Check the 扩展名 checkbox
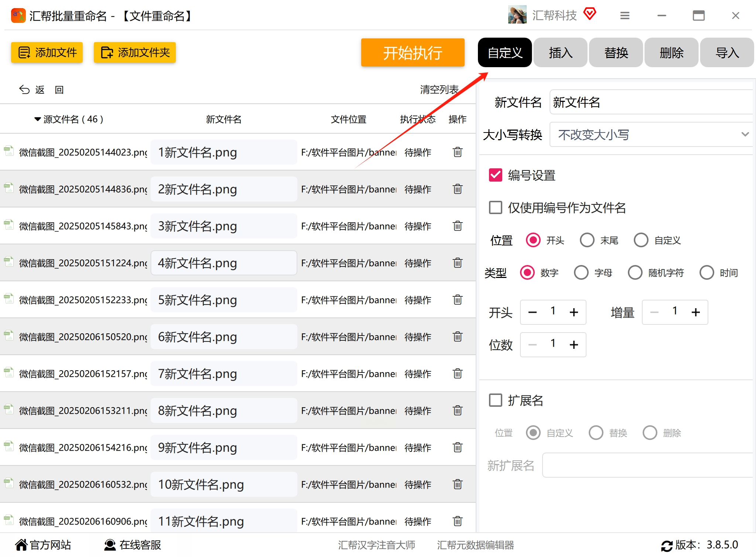Viewport: 756px width, 557px height. [495, 400]
